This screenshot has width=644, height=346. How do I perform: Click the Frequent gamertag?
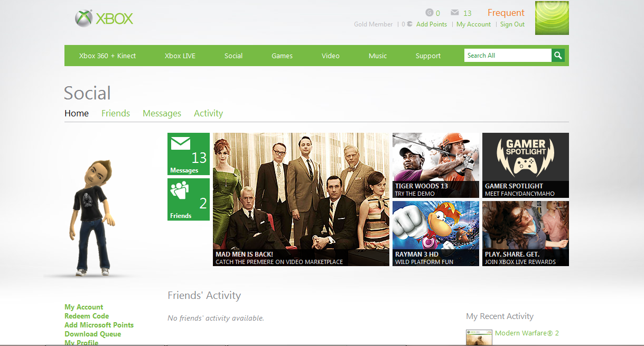[506, 13]
